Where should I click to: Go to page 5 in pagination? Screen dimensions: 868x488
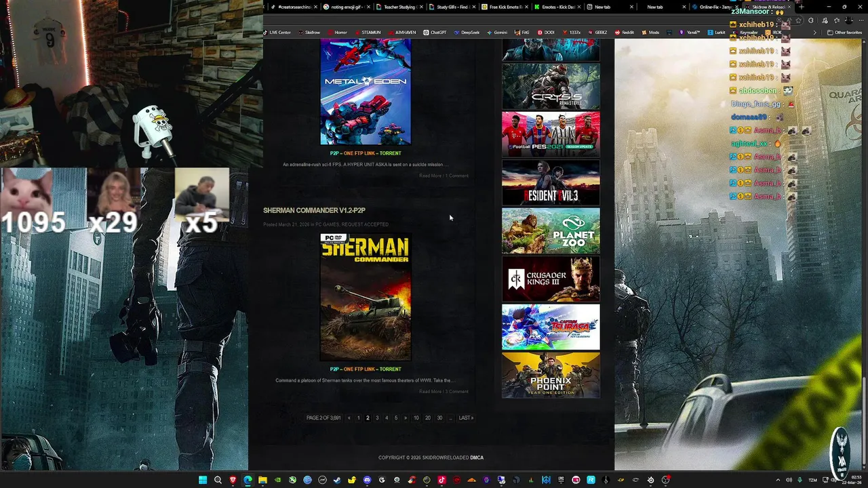pyautogui.click(x=396, y=418)
